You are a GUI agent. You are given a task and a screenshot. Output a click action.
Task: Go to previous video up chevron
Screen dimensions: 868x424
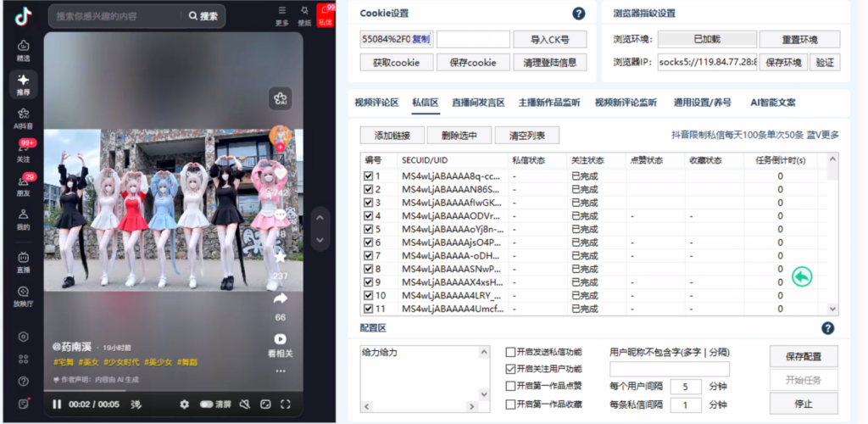coord(319,219)
